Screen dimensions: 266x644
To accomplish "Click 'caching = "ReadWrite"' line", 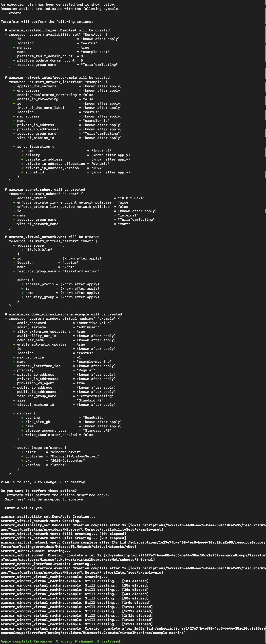I will (x=63, y=417).
